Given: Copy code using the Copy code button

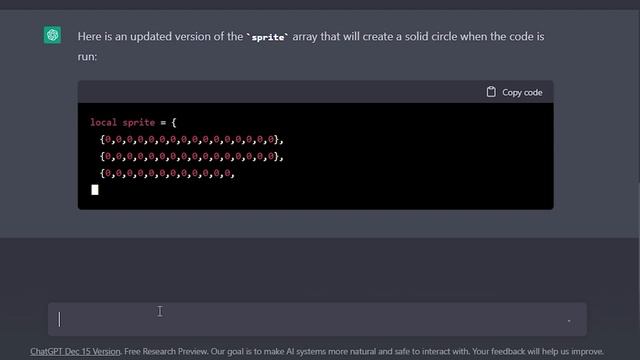Looking at the screenshot, I should 514,92.
